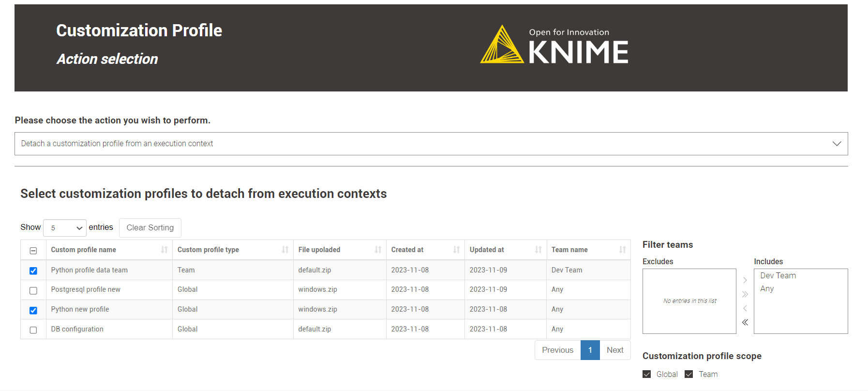Screen dimensions: 868x391
Task: Click the sort icon for Team name column
Action: click(x=622, y=250)
